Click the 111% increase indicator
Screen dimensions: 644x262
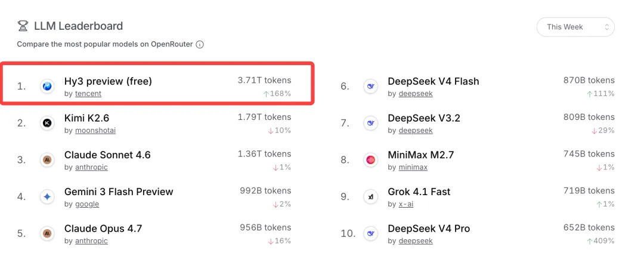click(x=600, y=94)
